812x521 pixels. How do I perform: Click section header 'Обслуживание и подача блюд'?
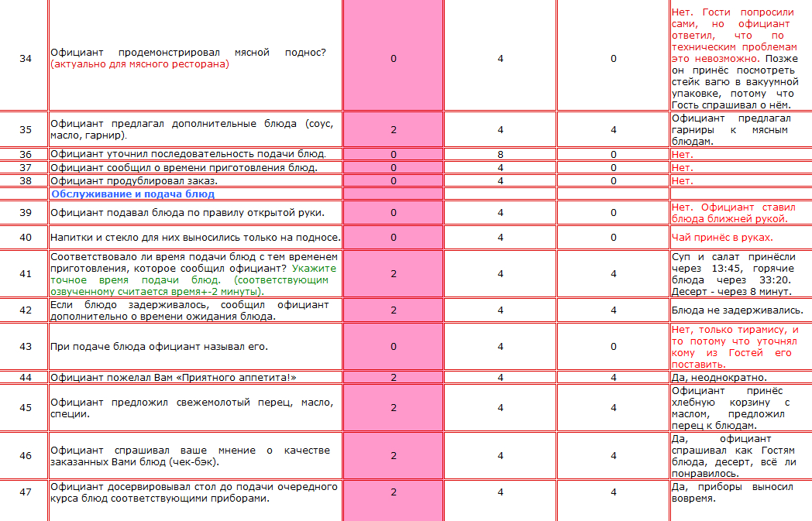(132, 194)
